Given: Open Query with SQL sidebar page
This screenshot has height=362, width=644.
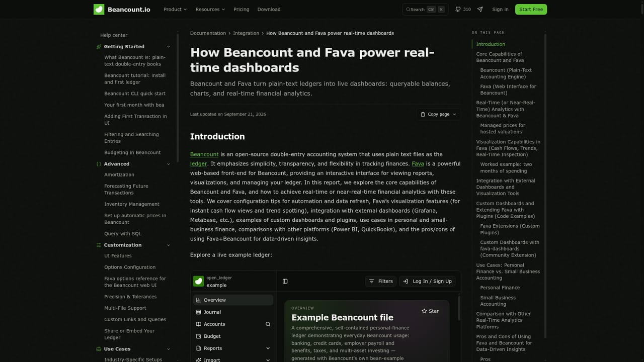Looking at the screenshot, I should (x=123, y=234).
